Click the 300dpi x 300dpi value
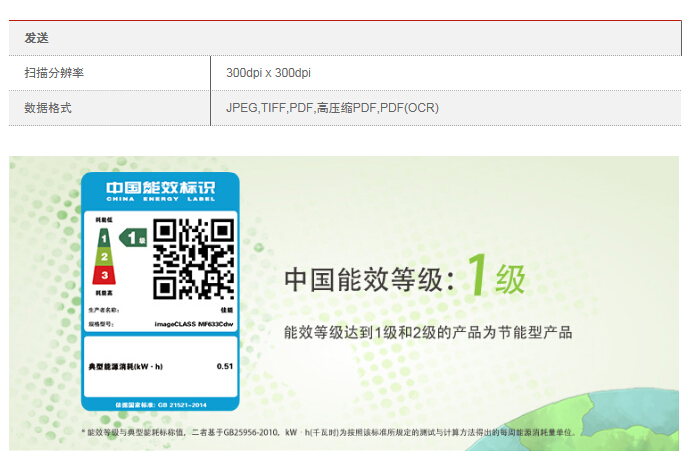Image resolution: width=697 pixels, height=459 pixels. 268,73
